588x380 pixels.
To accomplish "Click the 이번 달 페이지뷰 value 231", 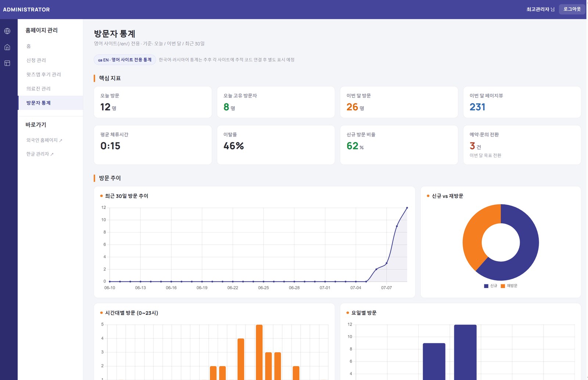I will click(x=477, y=107).
